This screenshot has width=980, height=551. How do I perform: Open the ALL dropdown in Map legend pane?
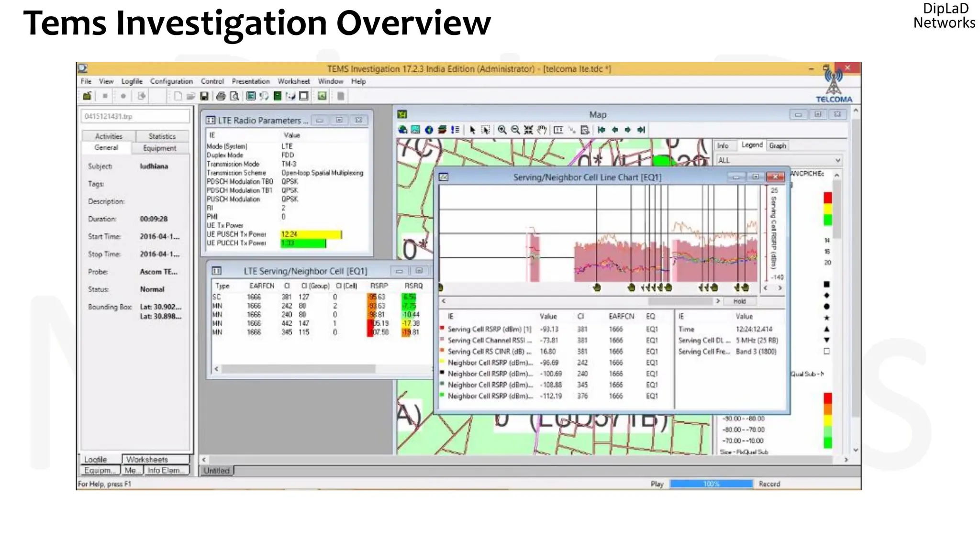click(x=779, y=160)
